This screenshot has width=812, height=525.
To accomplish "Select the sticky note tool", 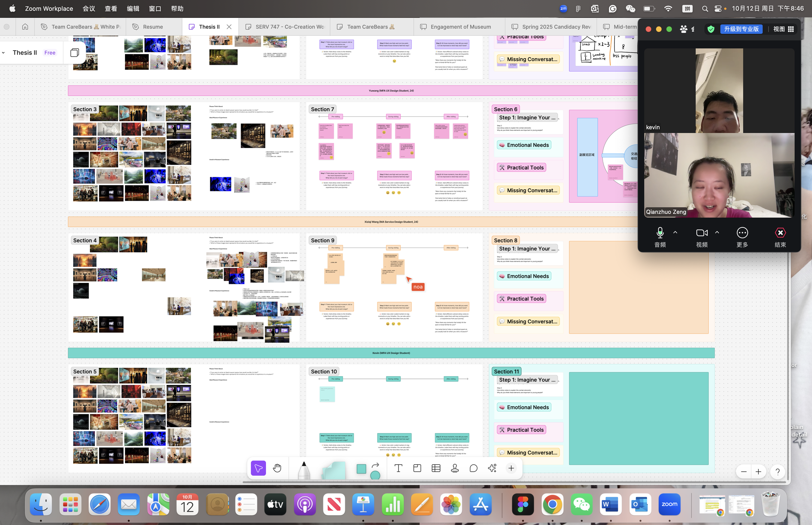I will (334, 470).
